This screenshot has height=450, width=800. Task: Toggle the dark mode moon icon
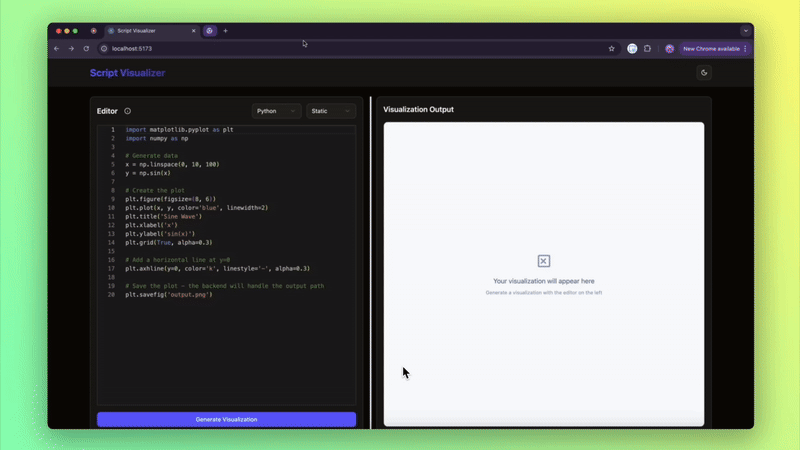(x=704, y=72)
